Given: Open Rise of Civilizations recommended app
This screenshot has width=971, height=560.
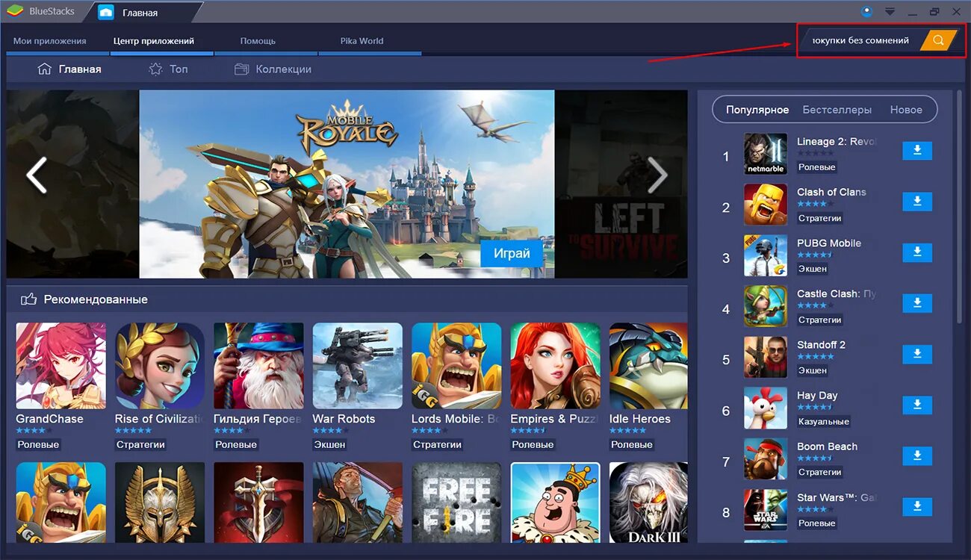Looking at the screenshot, I should click(160, 366).
